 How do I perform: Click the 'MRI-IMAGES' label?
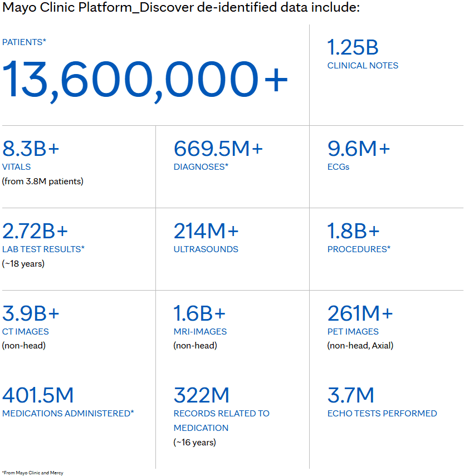coord(200,331)
